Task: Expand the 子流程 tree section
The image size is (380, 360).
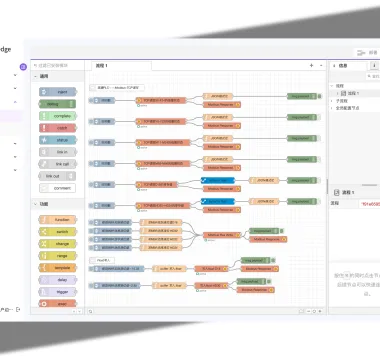Action: tap(332, 101)
